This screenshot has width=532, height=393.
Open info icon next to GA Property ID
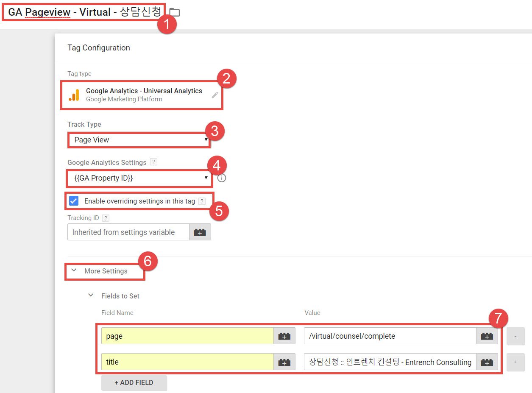coord(222,178)
